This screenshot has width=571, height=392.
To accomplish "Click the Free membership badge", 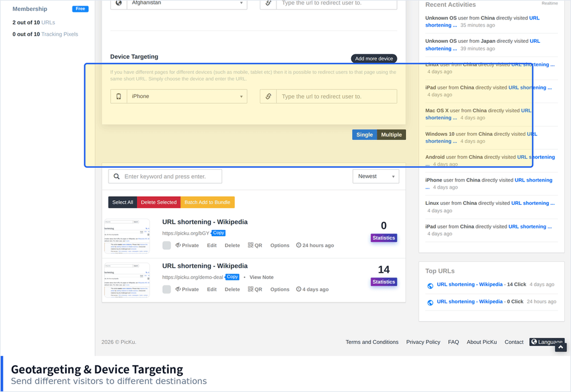I will pyautogui.click(x=81, y=9).
